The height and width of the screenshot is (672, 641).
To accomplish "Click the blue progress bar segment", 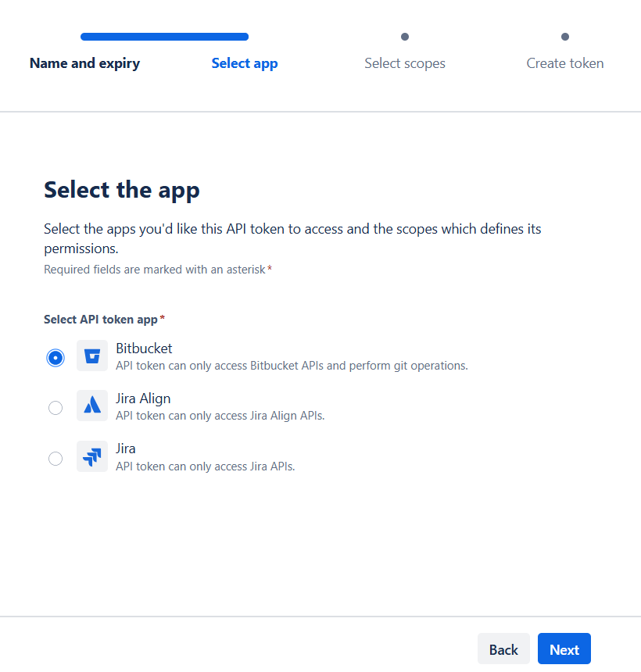I will point(164,37).
